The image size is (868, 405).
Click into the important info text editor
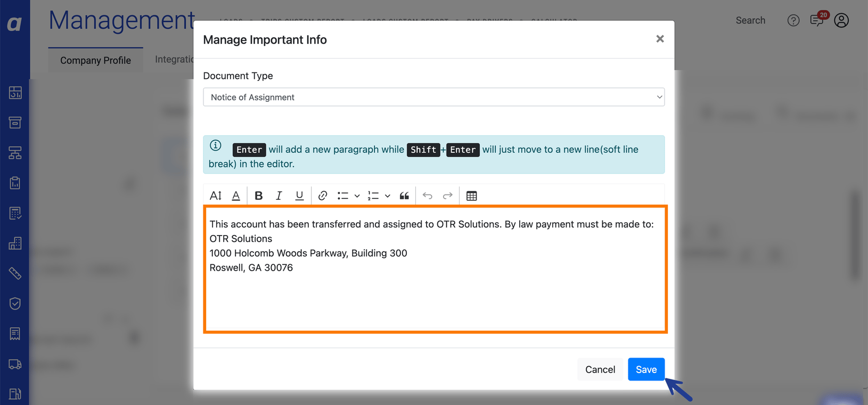pos(435,269)
